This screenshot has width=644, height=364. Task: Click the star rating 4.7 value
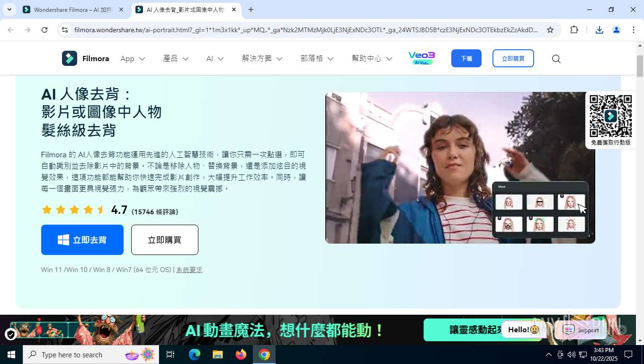point(119,210)
